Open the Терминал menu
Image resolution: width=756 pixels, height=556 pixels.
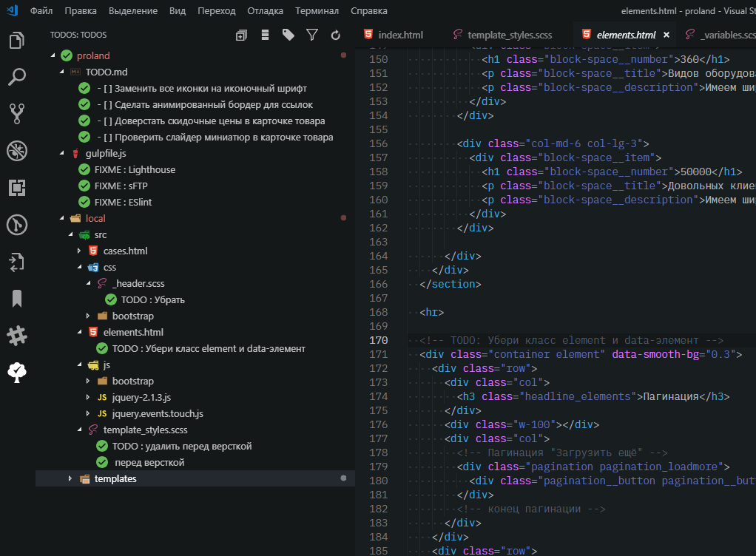tap(317, 11)
